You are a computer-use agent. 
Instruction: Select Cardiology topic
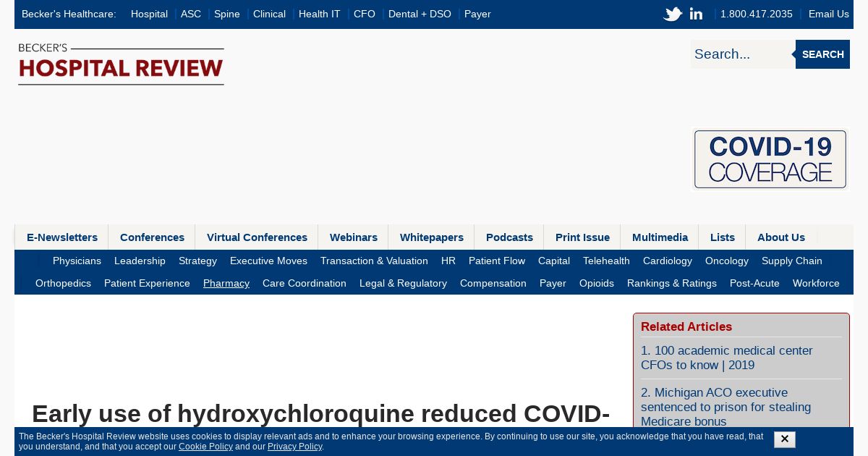(x=668, y=261)
